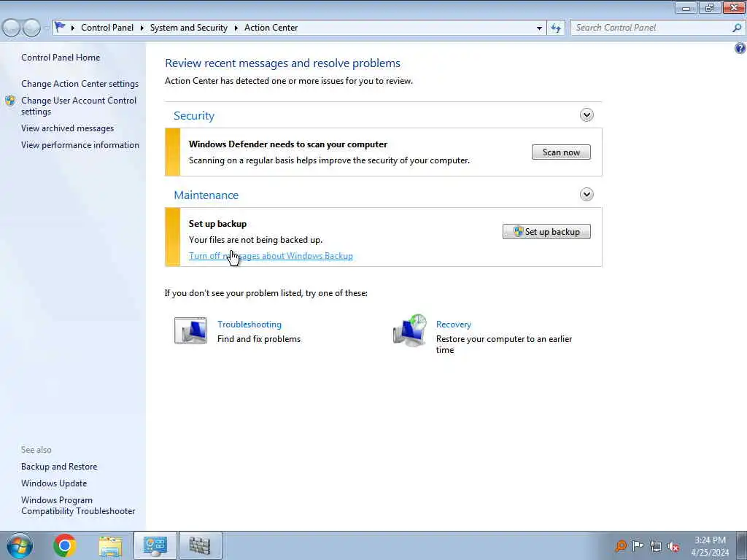Click the orange magnifier tray icon
The image size is (747, 560).
620,546
